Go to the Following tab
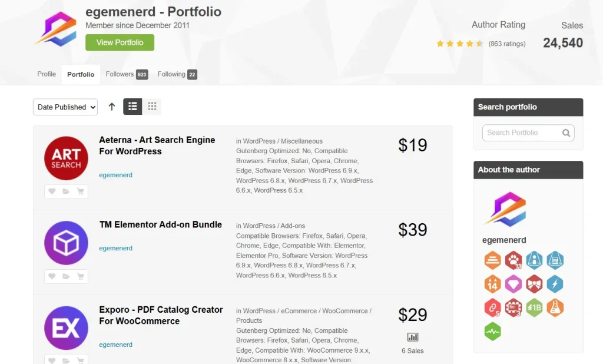The height and width of the screenshot is (364, 603). pos(177,74)
